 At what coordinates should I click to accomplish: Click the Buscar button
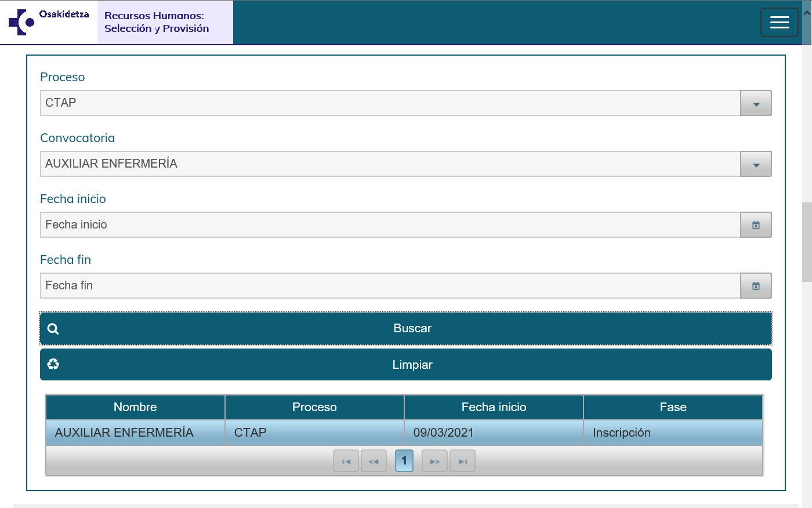point(406,329)
